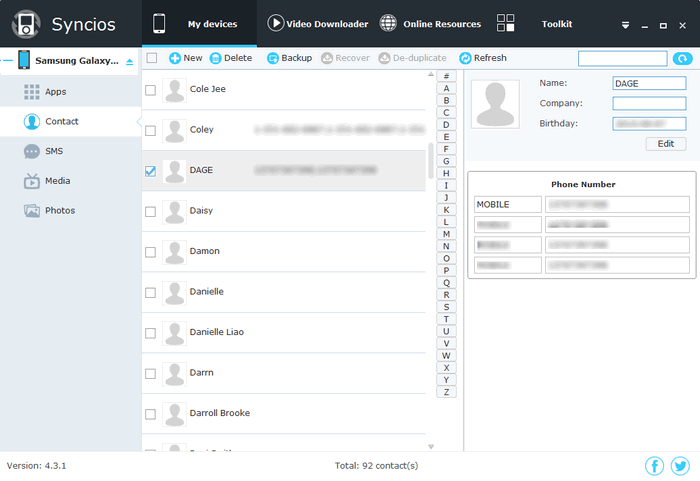Screen dimensions: 700x481
Task: Click the Video Downloader play icon
Action: tap(275, 23)
